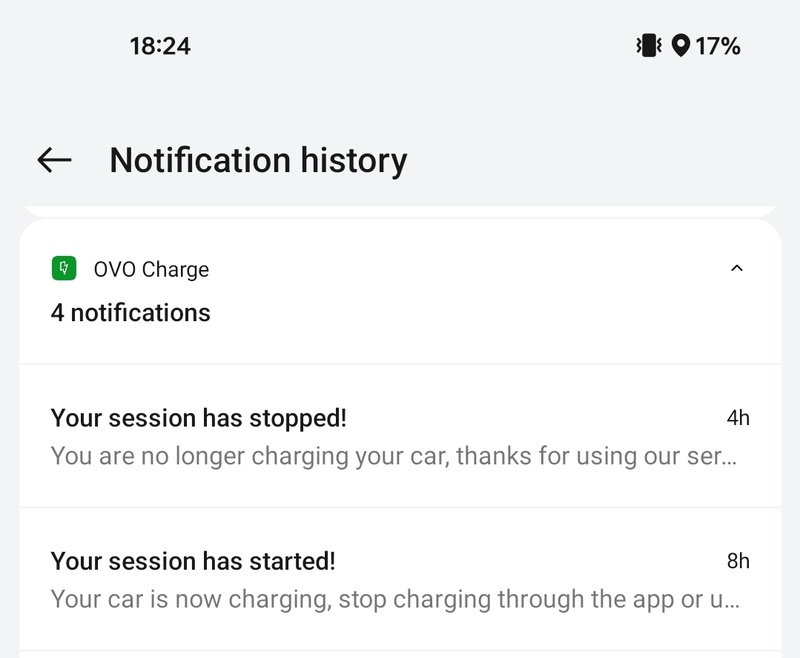Open the "Your session has started!" notification
The image size is (800, 658).
pos(193,561)
